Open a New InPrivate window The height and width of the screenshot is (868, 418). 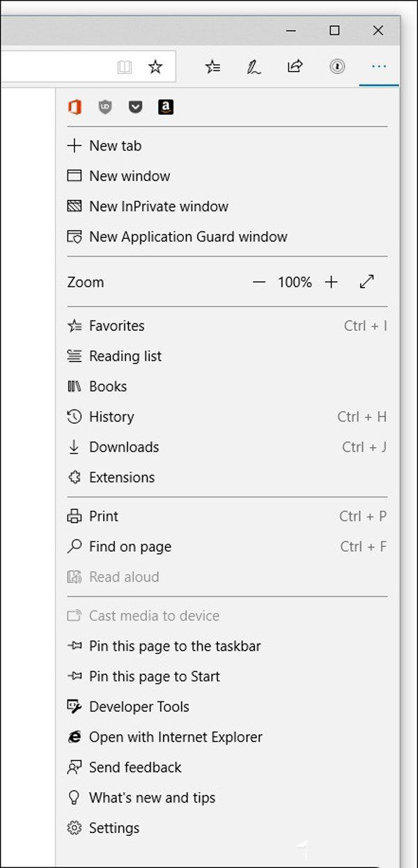[157, 206]
